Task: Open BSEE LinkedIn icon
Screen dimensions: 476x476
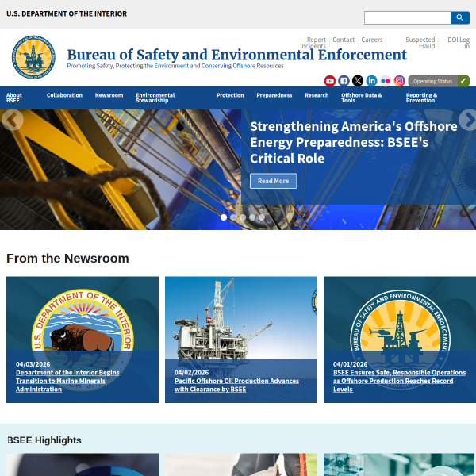Action: pos(371,81)
